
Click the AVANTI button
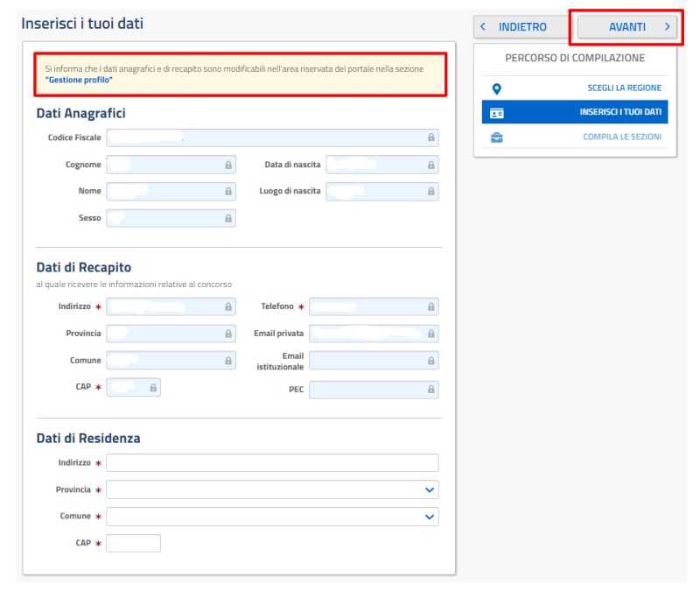pyautogui.click(x=626, y=27)
